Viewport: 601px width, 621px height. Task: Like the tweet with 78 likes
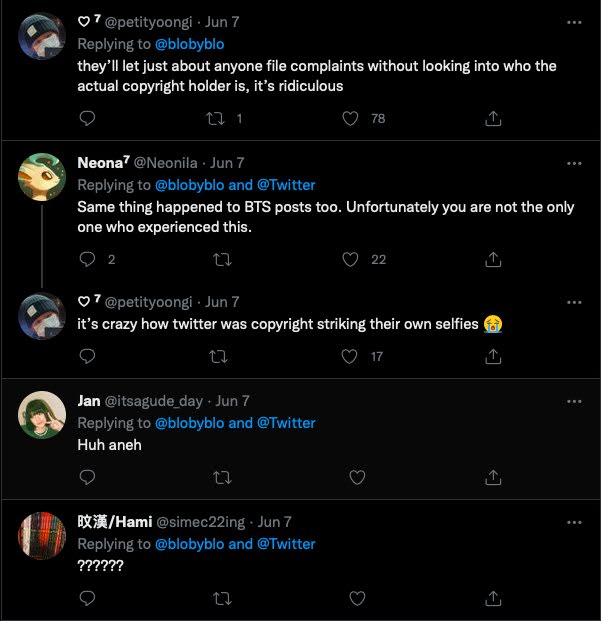tap(351, 118)
